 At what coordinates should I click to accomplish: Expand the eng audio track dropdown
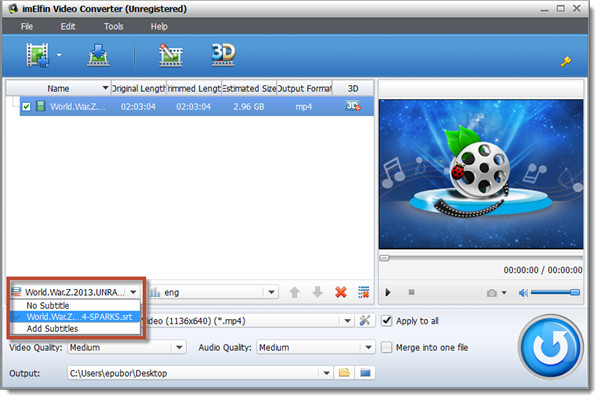[x=271, y=292]
